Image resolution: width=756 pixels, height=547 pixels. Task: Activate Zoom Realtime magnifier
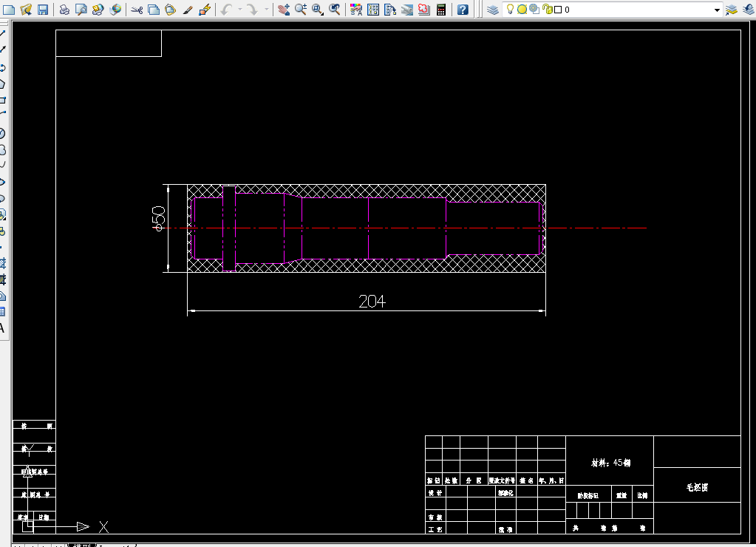[301, 9]
